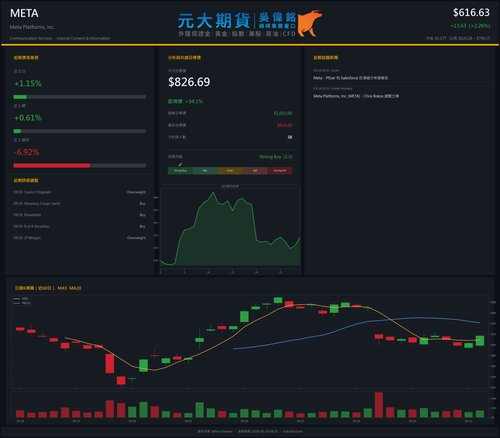Click the +0.61% green progress bar
The height and width of the screenshot is (438, 500).
coord(17,131)
